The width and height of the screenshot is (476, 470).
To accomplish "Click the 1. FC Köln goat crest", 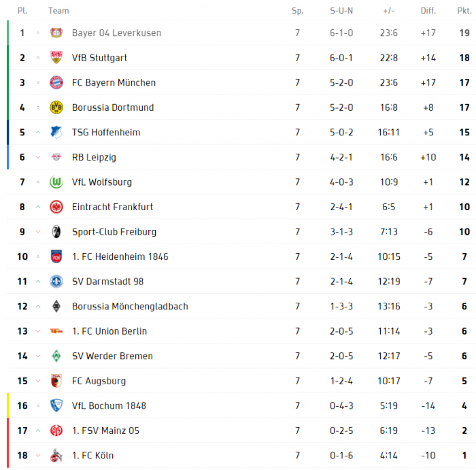I will tap(56, 456).
